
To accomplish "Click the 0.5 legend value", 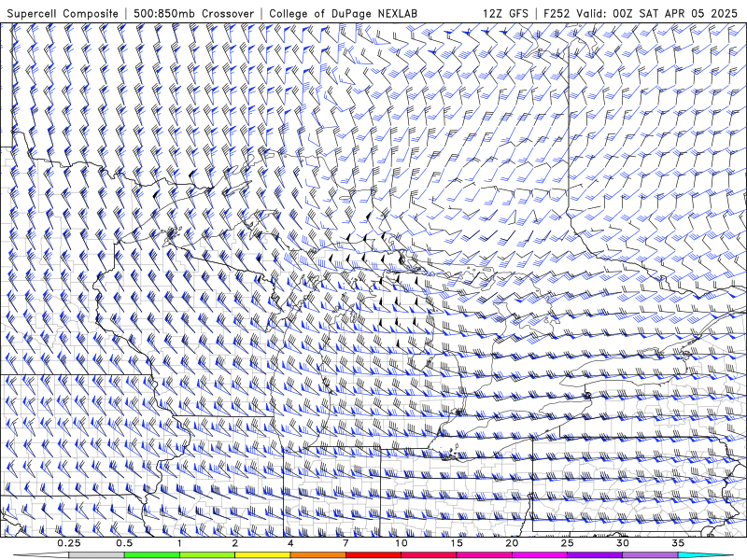I will (x=124, y=543).
